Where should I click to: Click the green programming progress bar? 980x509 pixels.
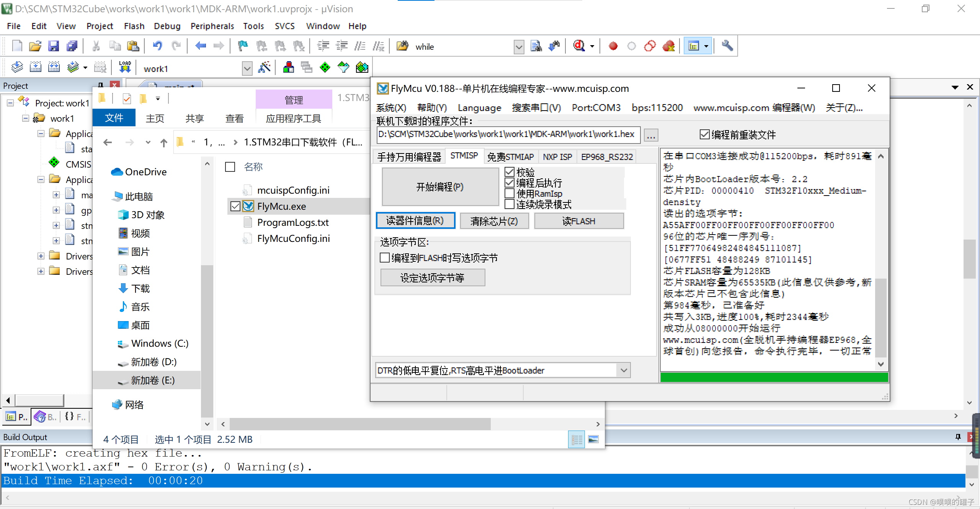(774, 377)
